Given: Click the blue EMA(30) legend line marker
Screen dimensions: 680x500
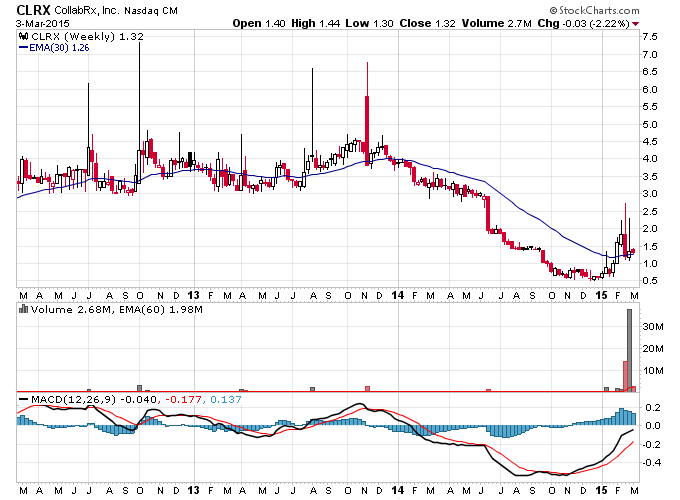Looking at the screenshot, I should coord(23,48).
